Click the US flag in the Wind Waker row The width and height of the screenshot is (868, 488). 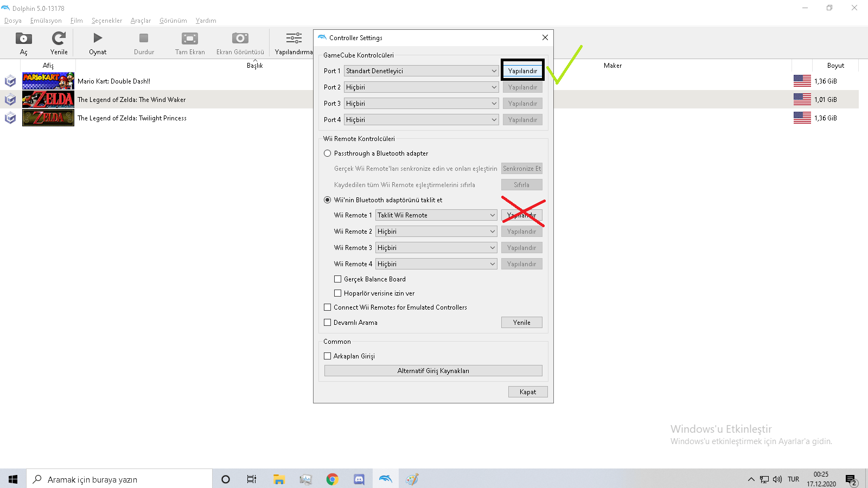coord(802,99)
